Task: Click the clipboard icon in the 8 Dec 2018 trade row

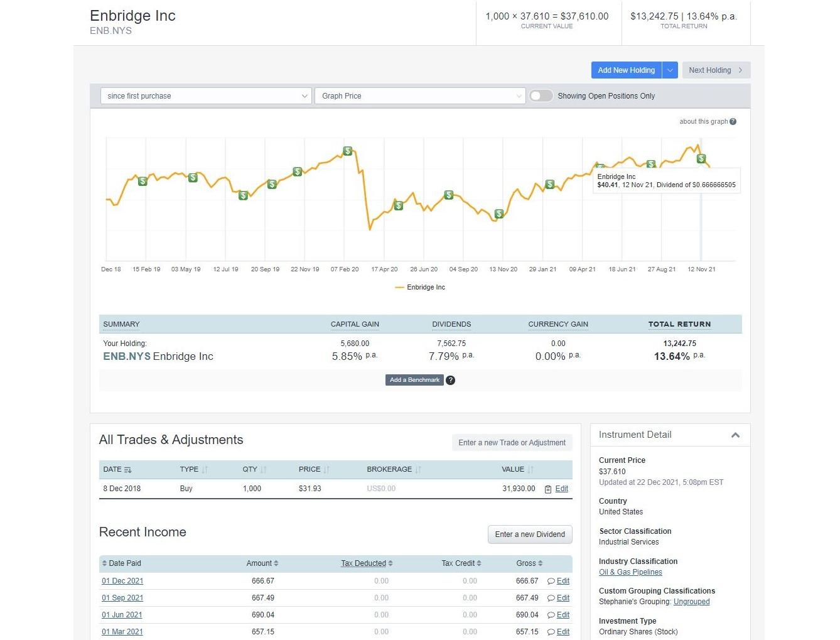Action: (x=548, y=489)
